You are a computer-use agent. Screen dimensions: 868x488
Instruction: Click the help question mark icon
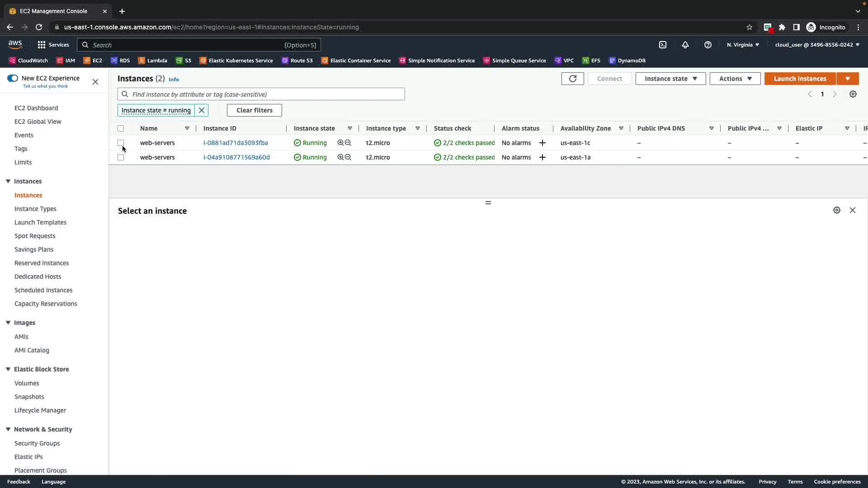click(708, 45)
